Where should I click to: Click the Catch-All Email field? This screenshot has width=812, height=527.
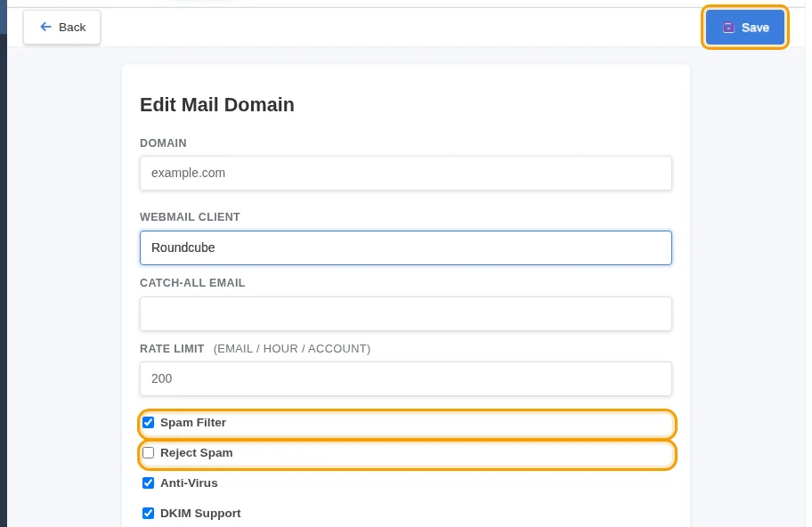[x=405, y=313]
